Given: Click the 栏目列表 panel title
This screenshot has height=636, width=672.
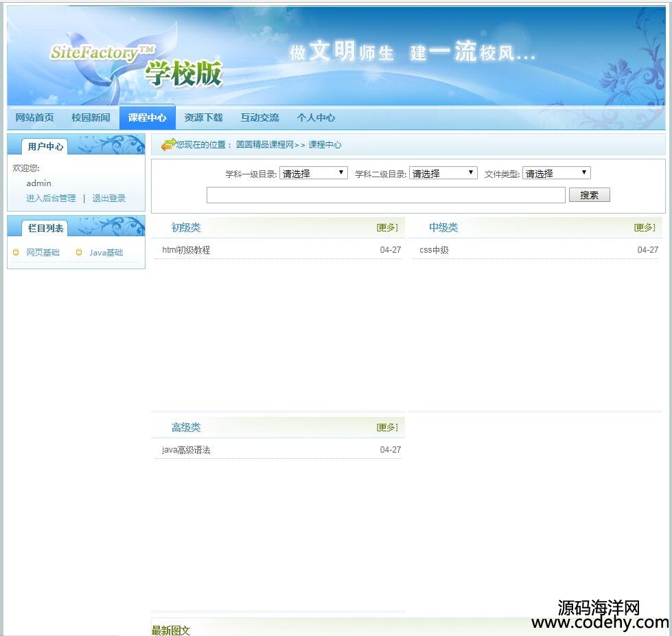Looking at the screenshot, I should point(45,228).
